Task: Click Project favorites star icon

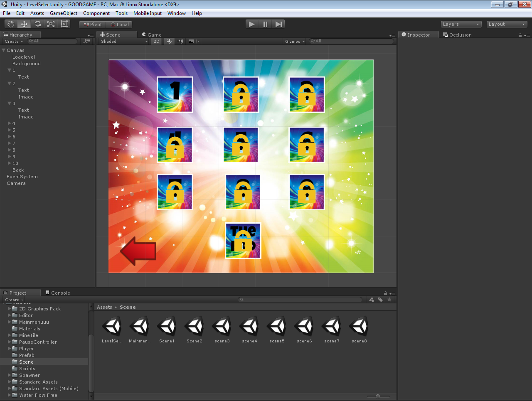Action: (x=389, y=300)
